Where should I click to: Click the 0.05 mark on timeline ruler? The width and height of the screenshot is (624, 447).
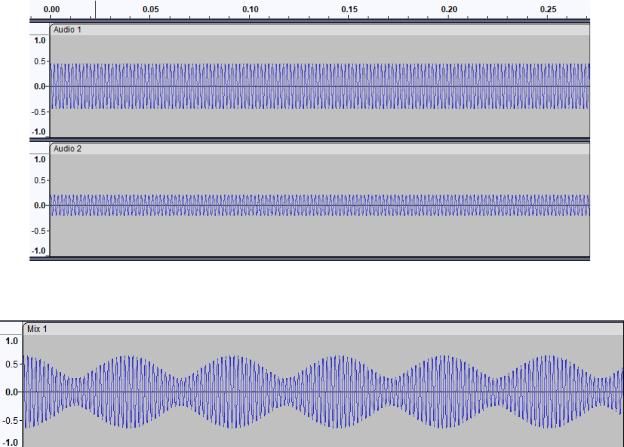[150, 9]
